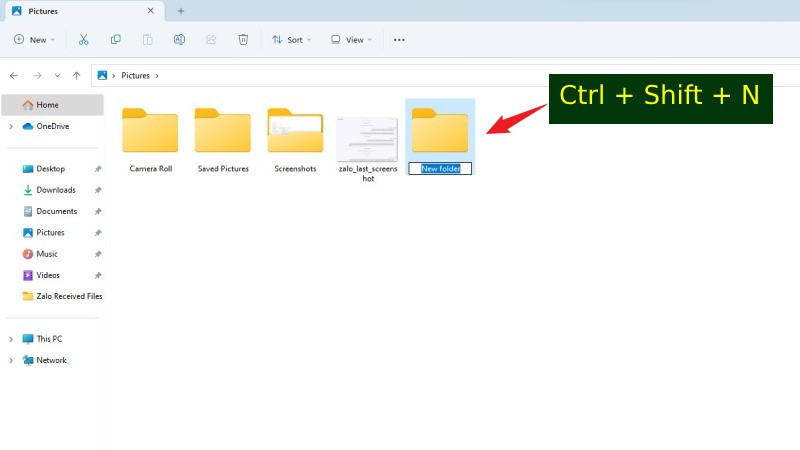800x450 pixels.
Task: Click chevron after Pictures in address bar
Action: [x=157, y=76]
